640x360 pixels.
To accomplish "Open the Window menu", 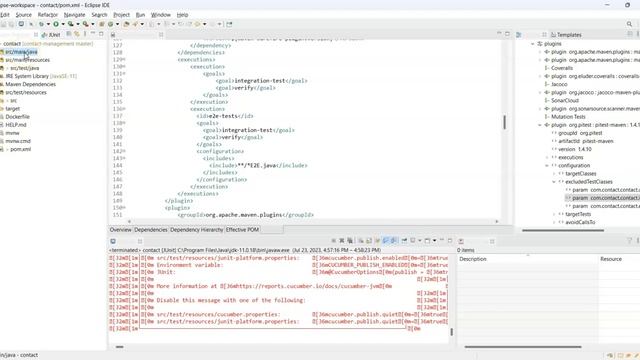I will (161, 15).
